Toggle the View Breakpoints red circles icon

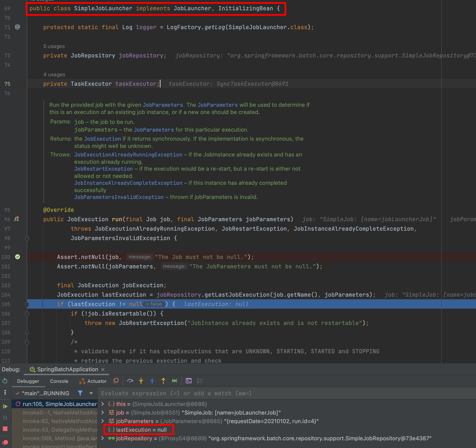pos(5,442)
